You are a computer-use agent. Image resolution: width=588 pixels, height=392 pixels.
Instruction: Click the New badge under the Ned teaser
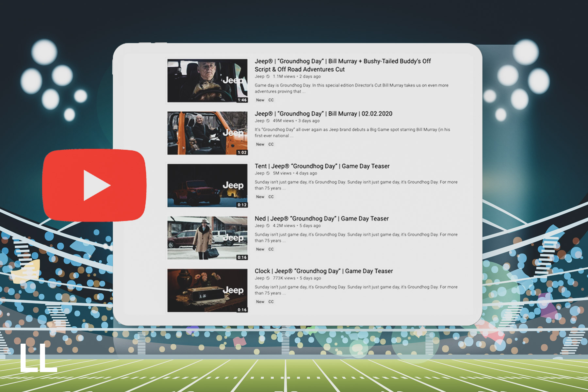[x=260, y=249]
